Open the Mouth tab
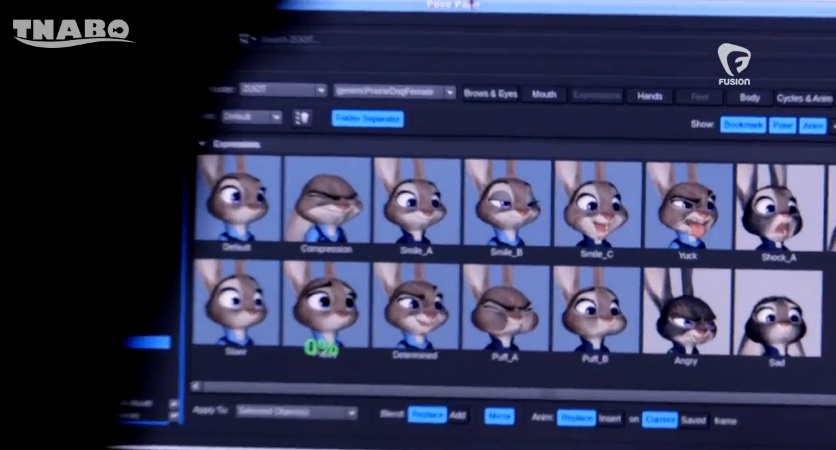 (544, 95)
